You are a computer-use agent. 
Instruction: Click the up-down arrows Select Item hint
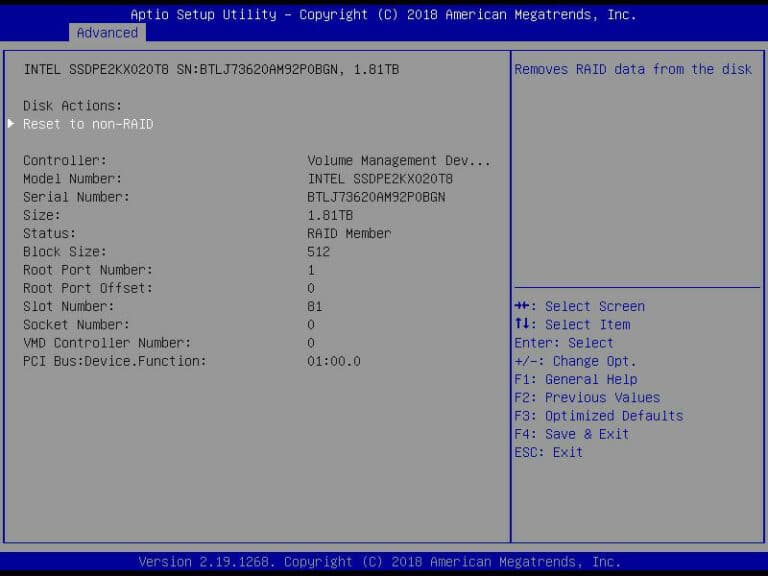(x=573, y=324)
